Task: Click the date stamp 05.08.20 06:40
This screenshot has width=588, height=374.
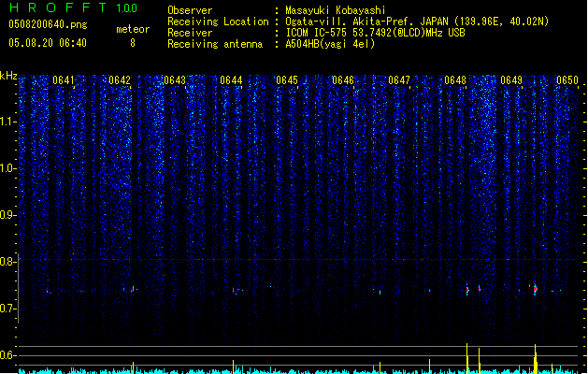Action: click(48, 43)
